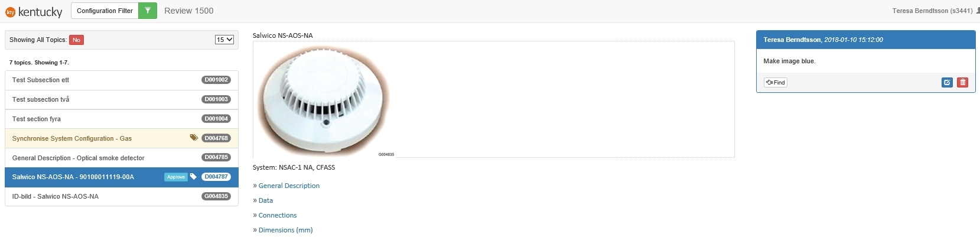
Task: Open the Dimensions (mm) link
Action: click(285, 230)
